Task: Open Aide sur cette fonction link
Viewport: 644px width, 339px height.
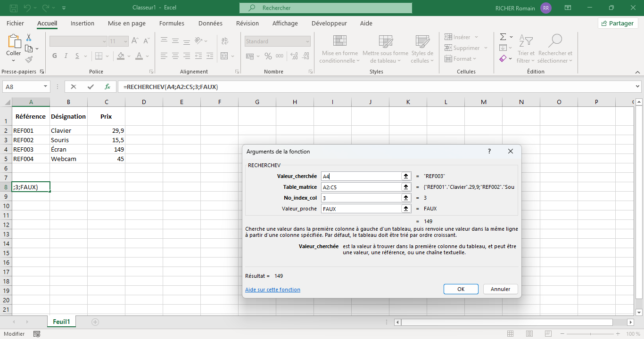Action: pos(272,290)
